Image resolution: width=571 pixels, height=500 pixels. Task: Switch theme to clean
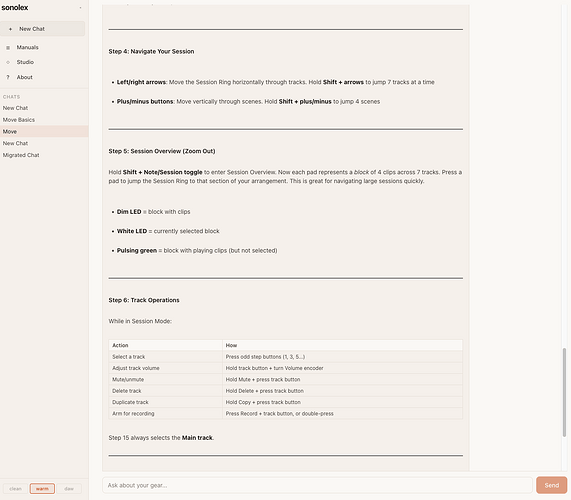[x=15, y=489]
